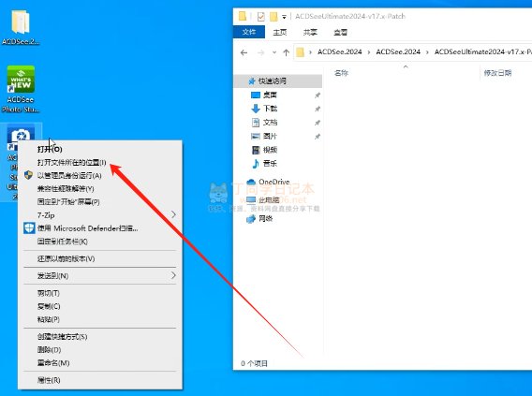Click the Microsoft Defender shield icon
This screenshot has height=396, width=532.
tap(29, 228)
